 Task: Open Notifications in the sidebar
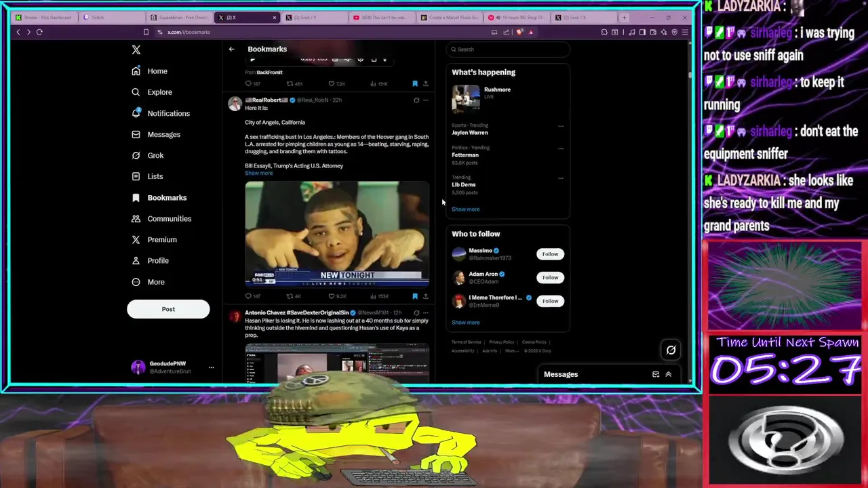point(161,113)
